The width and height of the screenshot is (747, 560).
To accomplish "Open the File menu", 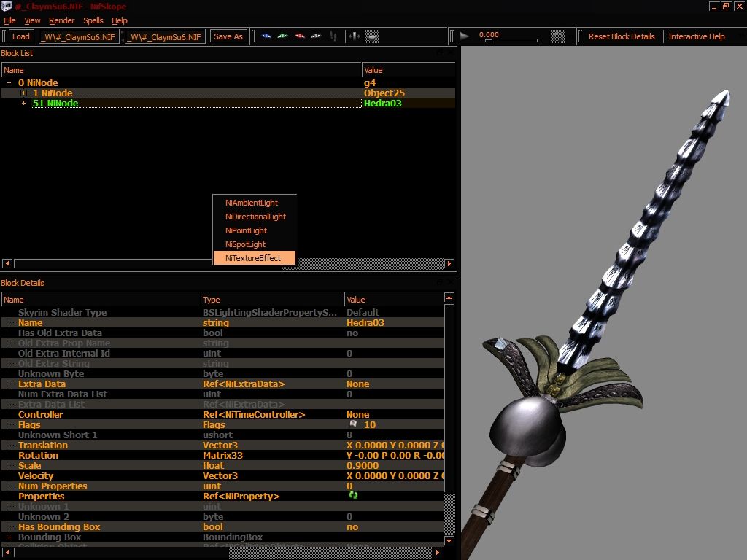I will coord(9,20).
